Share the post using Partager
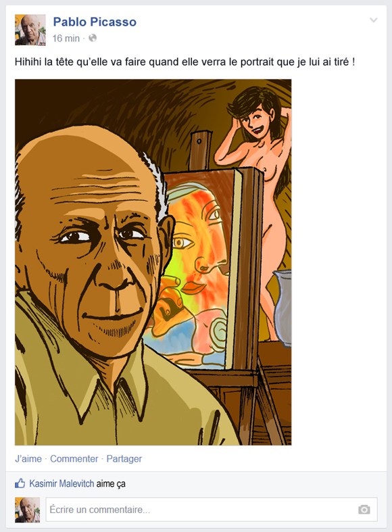Screen dimensions: 392x532 click(x=124, y=459)
